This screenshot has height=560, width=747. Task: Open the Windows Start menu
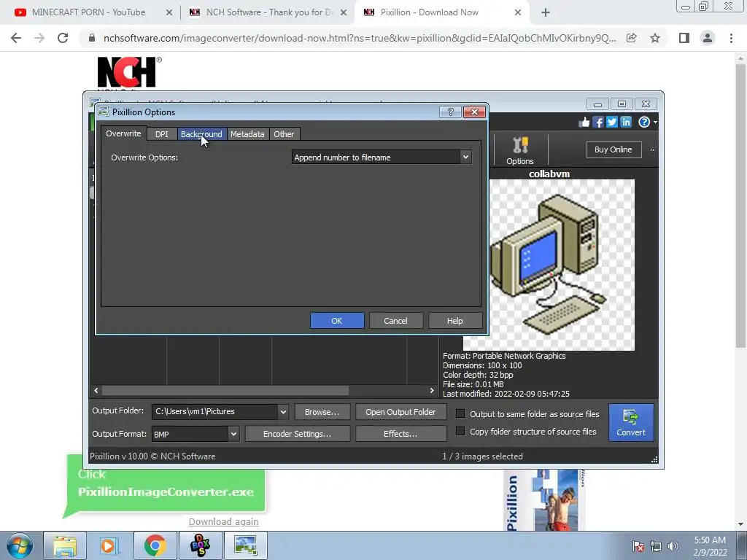pos(19,545)
